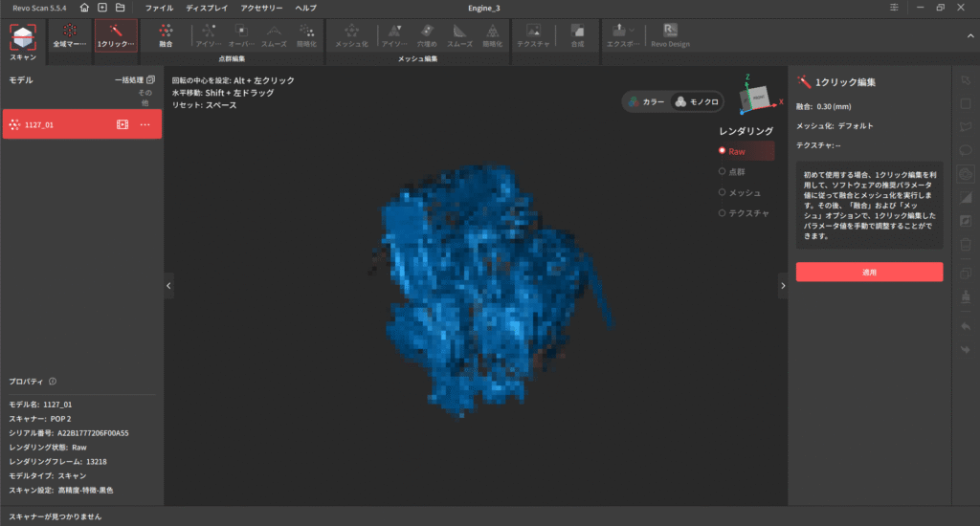This screenshot has height=526, width=980.
Task: Click the open folder icon in title bar
Action: pyautogui.click(x=120, y=8)
